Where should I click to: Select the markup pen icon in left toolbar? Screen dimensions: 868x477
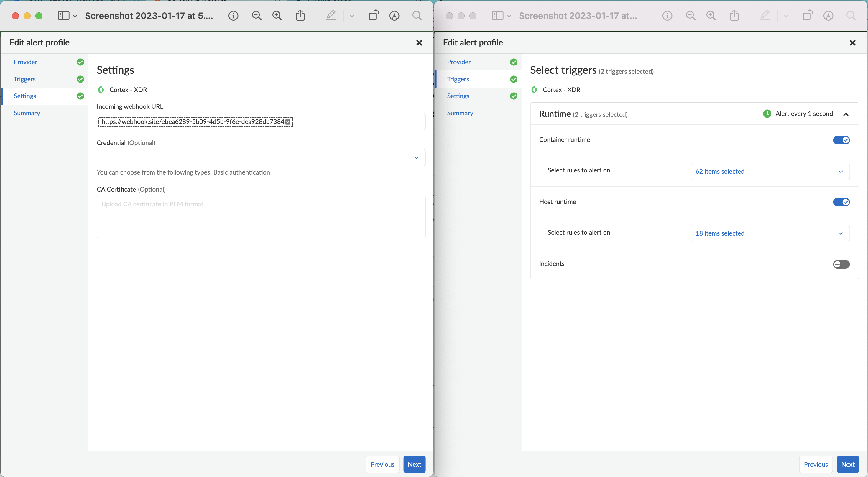coord(331,15)
